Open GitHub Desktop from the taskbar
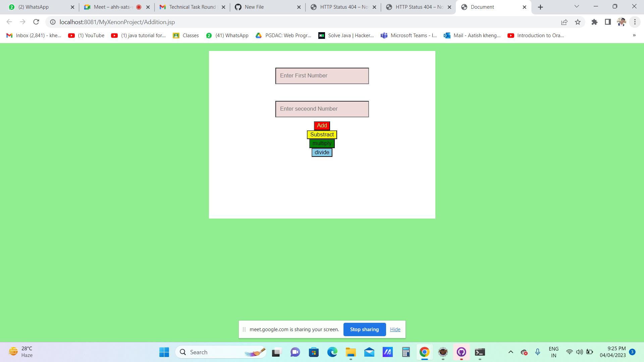644x362 pixels. [x=461, y=352]
